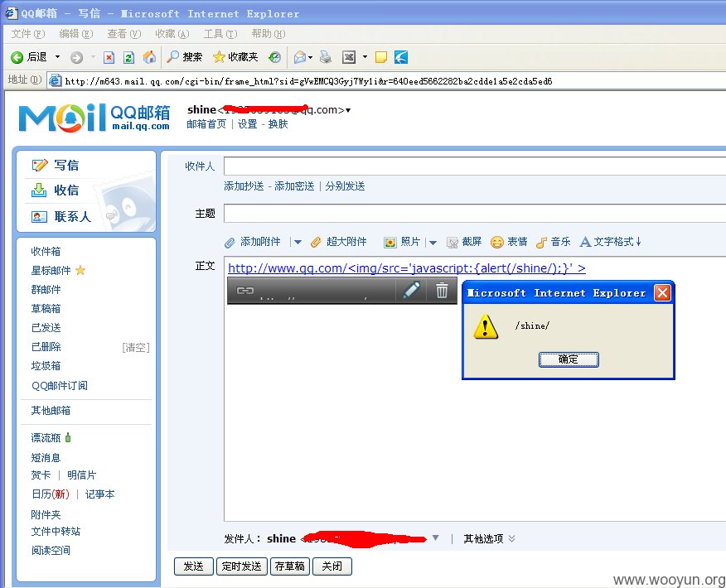Refresh the page with green arrows icon

click(128, 57)
